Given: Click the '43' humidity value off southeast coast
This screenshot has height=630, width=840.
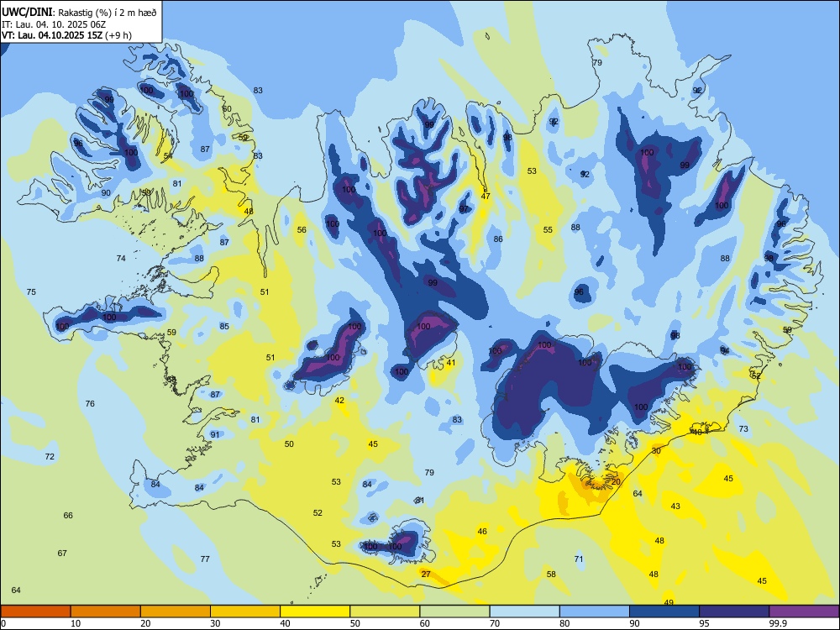Looking at the screenshot, I should point(675,506).
